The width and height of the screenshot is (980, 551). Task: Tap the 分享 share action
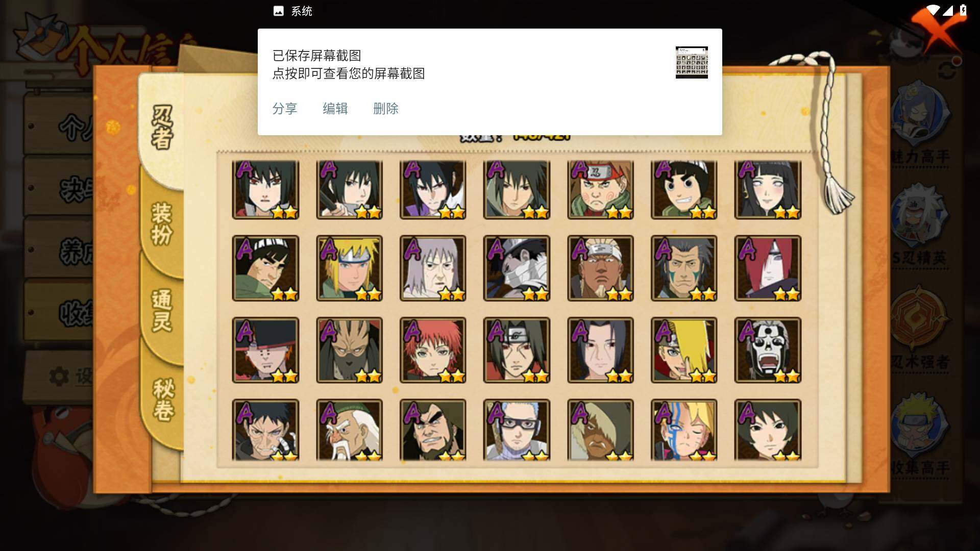pyautogui.click(x=284, y=109)
